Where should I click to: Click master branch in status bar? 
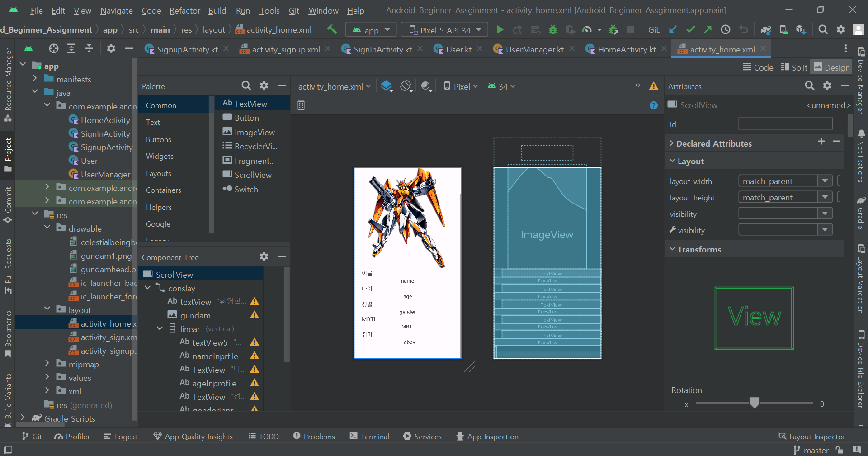[x=811, y=450]
